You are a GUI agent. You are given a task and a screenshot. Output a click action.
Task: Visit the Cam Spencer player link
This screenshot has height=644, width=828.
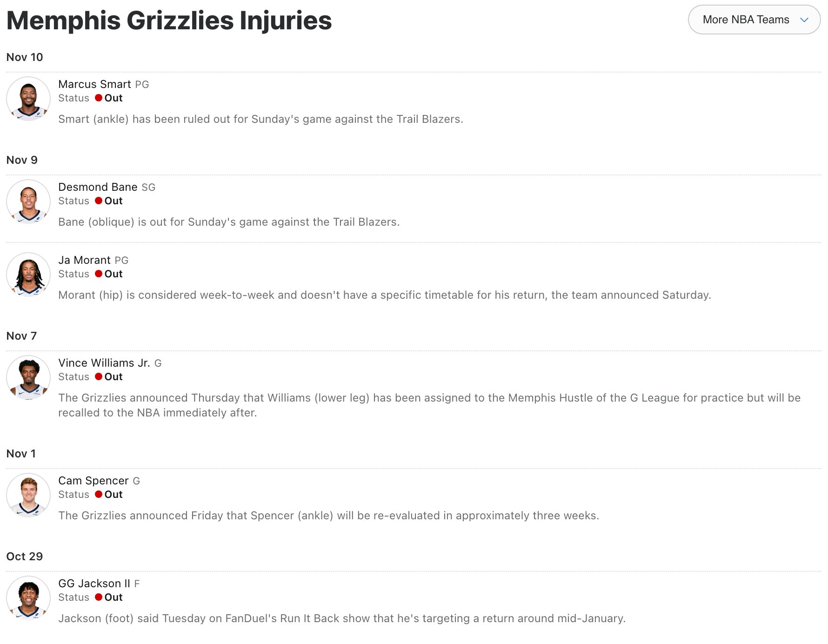(x=93, y=481)
